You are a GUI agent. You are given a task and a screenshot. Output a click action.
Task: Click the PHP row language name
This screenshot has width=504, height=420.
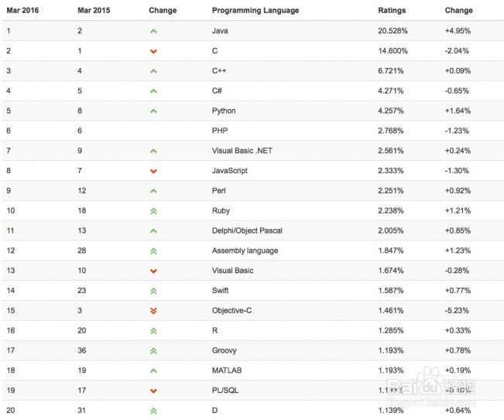220,131
